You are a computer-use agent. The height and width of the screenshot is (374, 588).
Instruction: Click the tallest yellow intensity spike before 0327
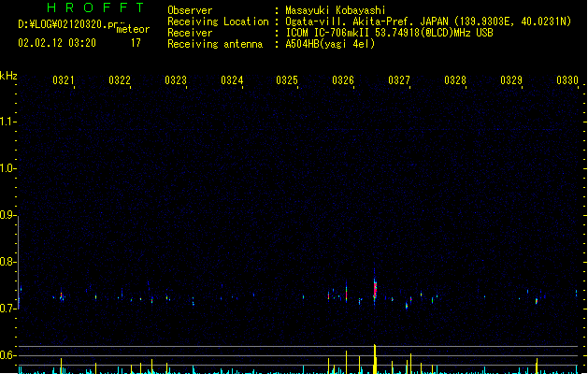pos(375,359)
